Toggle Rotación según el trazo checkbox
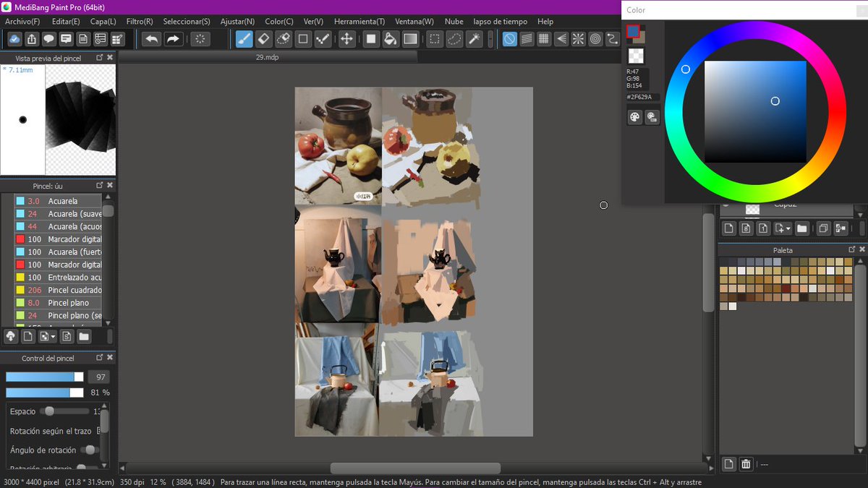 (x=99, y=431)
